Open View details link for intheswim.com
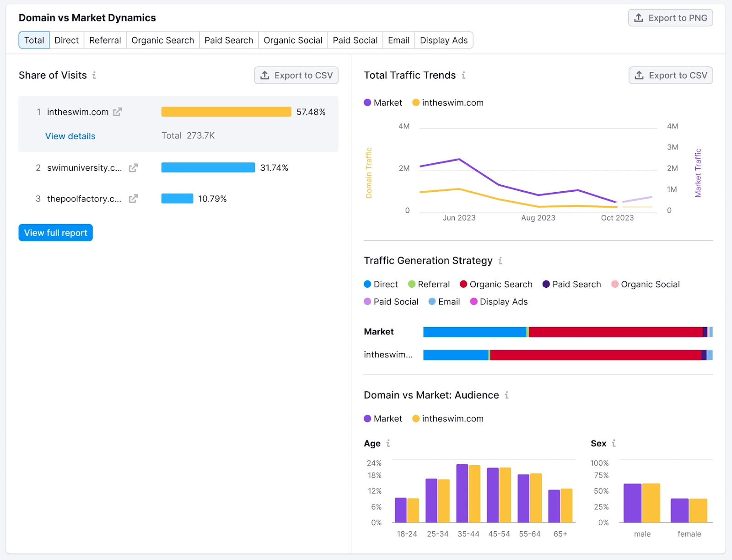 (70, 136)
